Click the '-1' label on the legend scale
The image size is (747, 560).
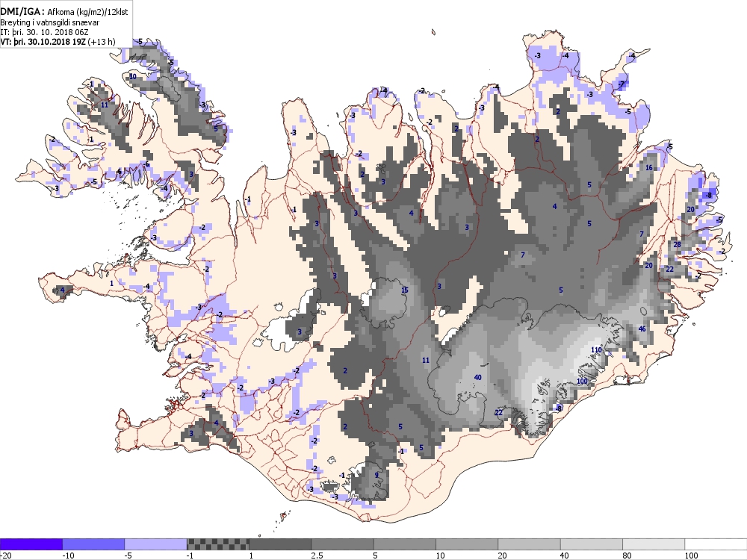190,556
